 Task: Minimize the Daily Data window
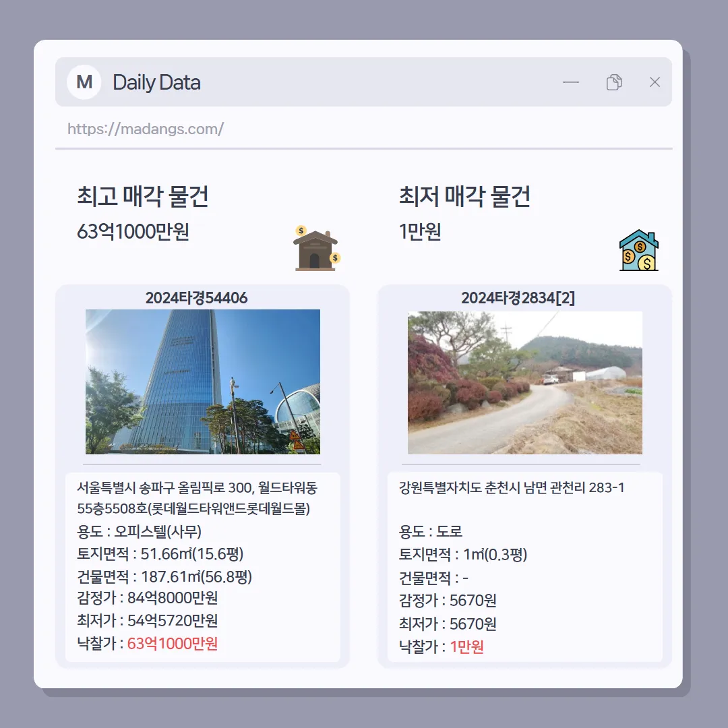pyautogui.click(x=571, y=82)
